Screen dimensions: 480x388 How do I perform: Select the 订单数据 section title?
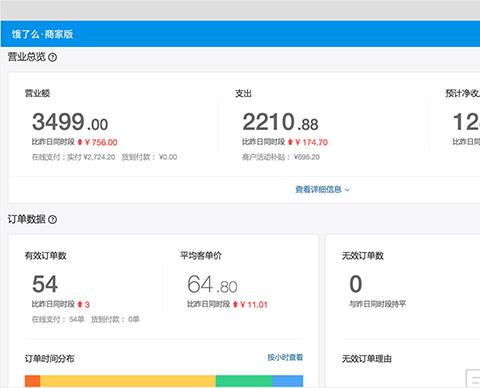click(x=27, y=219)
